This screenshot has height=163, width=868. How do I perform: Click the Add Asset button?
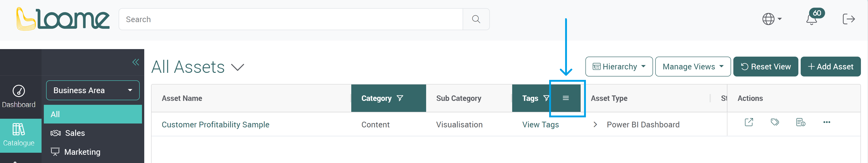[830, 67]
